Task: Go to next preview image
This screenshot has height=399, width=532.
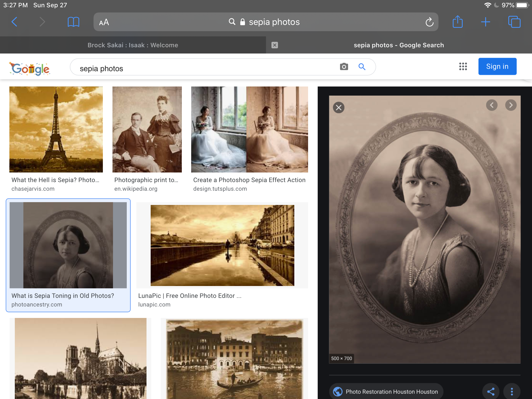Action: click(511, 105)
